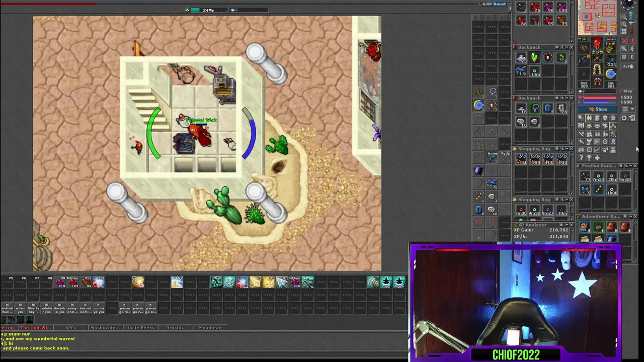The width and height of the screenshot is (644, 362).
Task: Zoom in the minimap with plus magnifier
Action: coord(624,24)
